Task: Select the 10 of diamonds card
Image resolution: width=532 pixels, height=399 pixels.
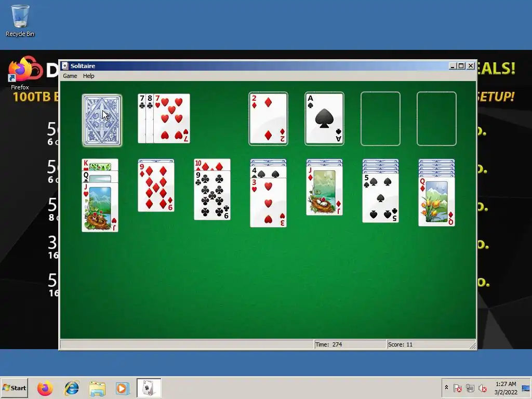Action: coord(212,165)
